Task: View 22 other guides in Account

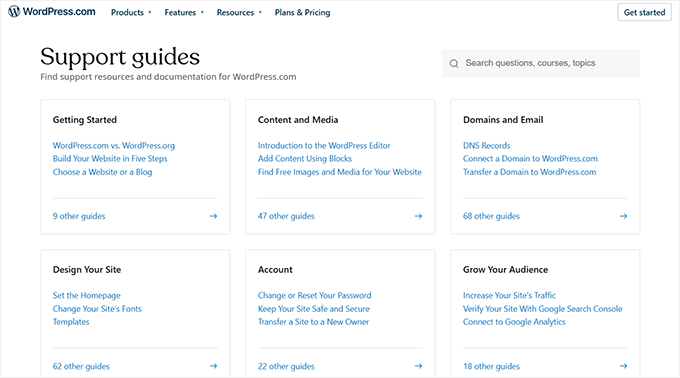Action: tap(286, 366)
